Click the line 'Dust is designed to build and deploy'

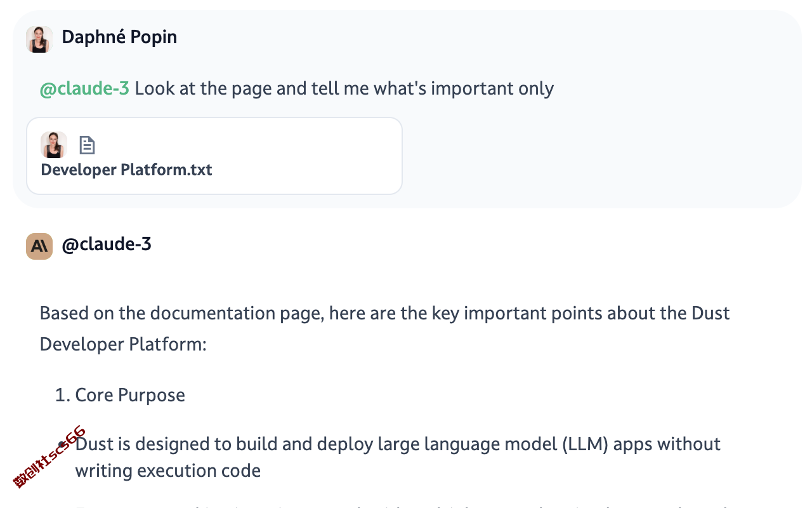pyautogui.click(x=398, y=444)
